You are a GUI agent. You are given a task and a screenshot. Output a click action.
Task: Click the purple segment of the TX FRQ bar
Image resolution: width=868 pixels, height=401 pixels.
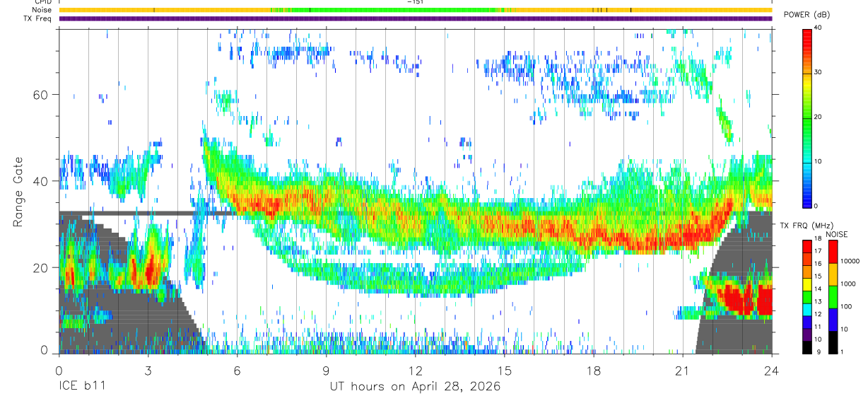807,335
